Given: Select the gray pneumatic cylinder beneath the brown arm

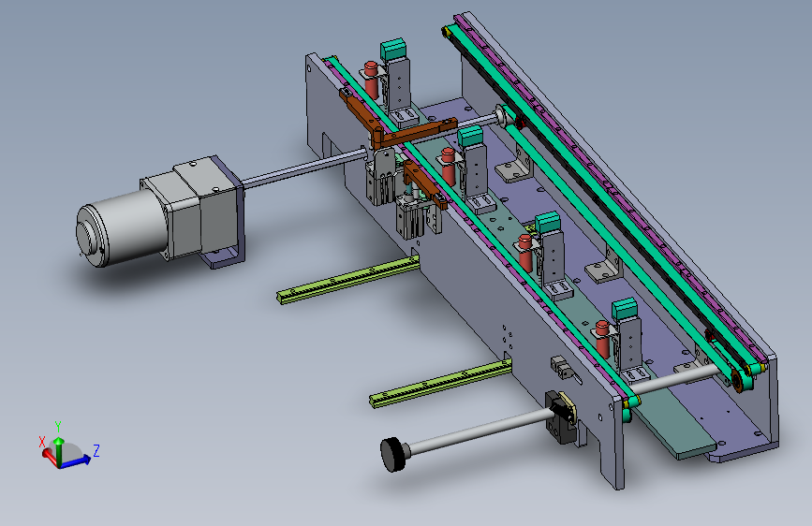Looking at the screenshot, I should pyautogui.click(x=412, y=217).
